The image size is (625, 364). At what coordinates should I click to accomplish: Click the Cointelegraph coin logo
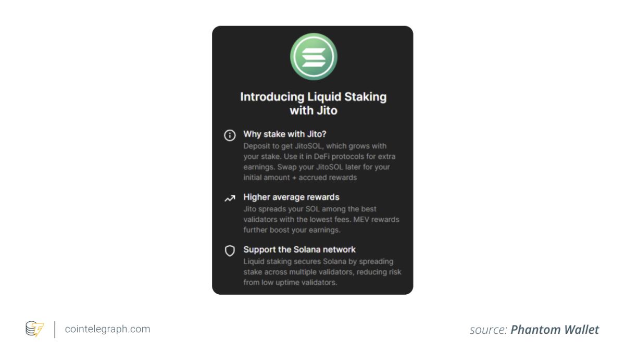tap(35, 329)
